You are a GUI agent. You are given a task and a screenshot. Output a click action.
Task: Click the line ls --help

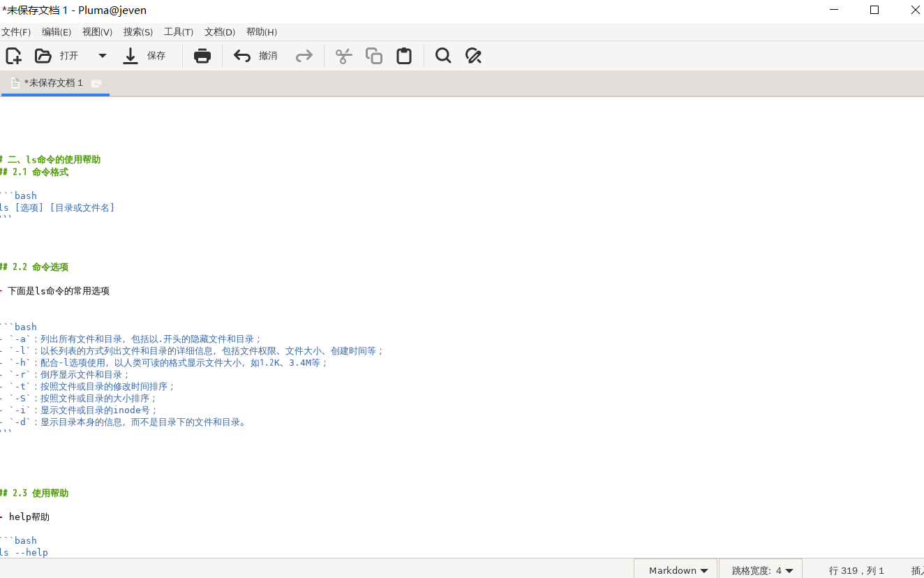pos(24,552)
